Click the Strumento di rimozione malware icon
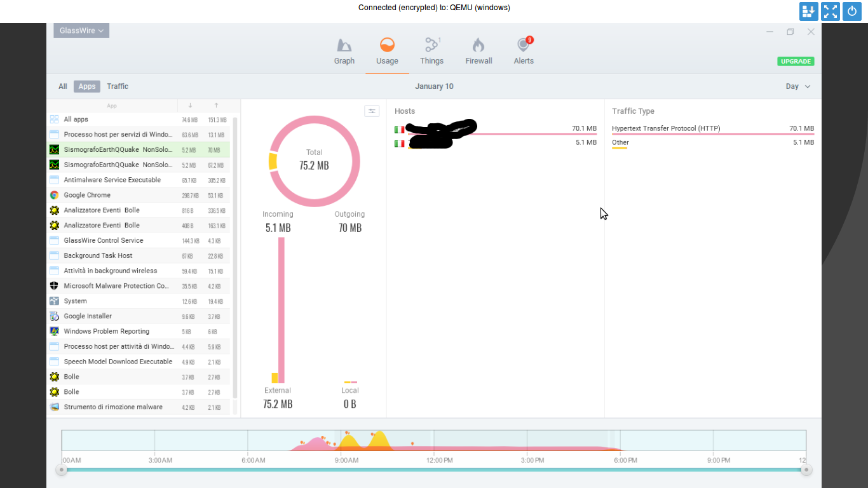The width and height of the screenshot is (868, 488). [x=54, y=407]
